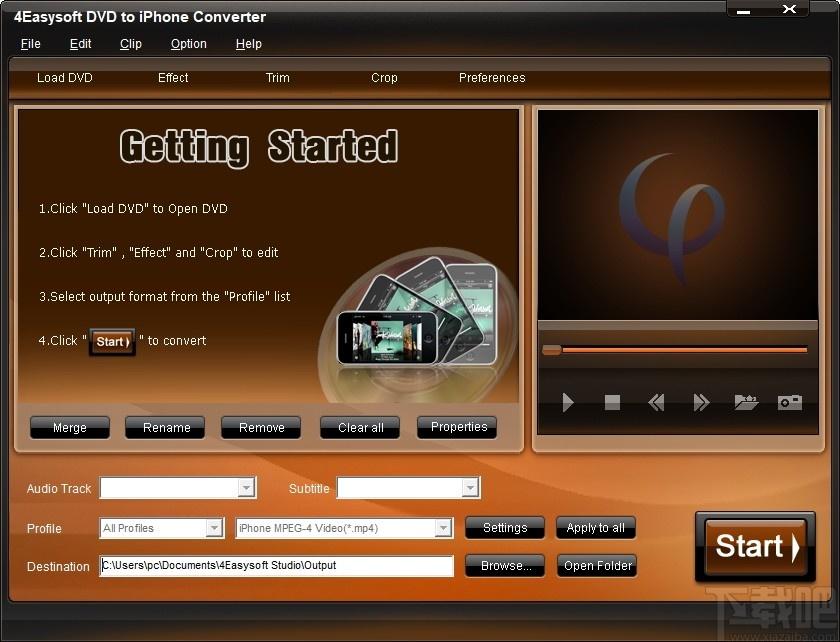Open Preferences from the toolbar
This screenshot has height=642, width=840.
[x=492, y=78]
